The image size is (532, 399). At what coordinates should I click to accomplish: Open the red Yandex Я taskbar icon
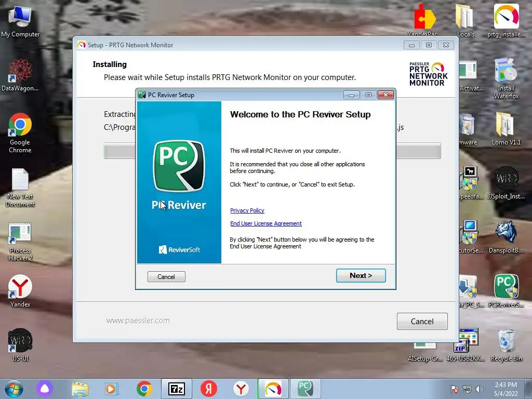(209, 389)
